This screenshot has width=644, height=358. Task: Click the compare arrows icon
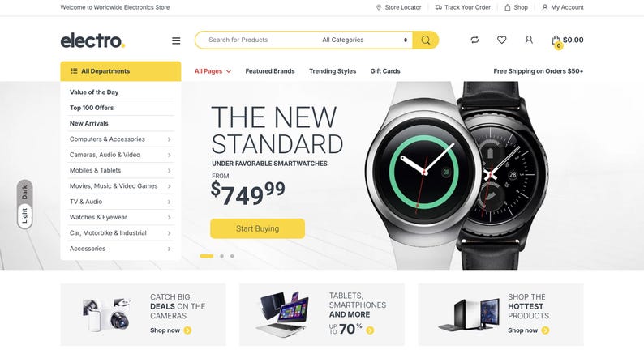[474, 40]
